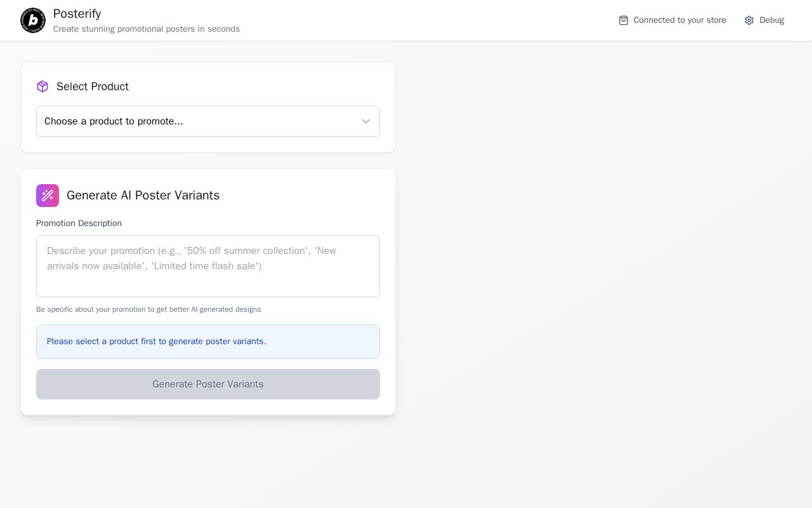The width and height of the screenshot is (812, 508).
Task: Click the magic wand AI generator icon
Action: (48, 196)
